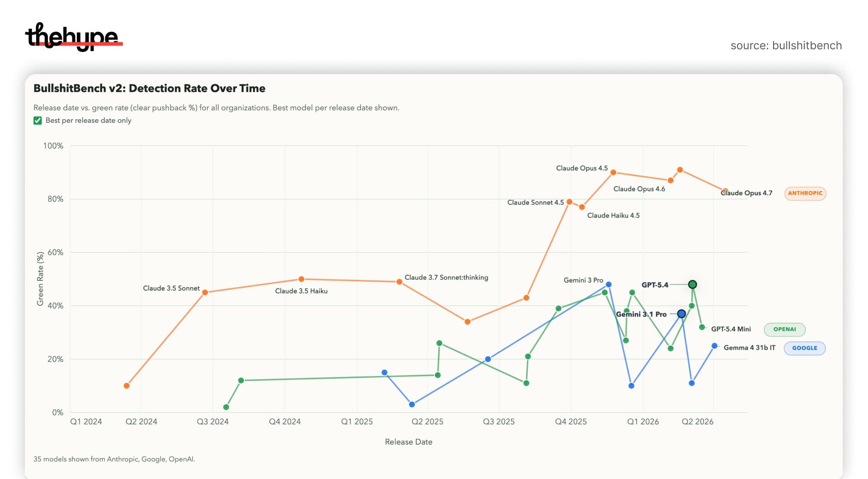868x479 pixels.
Task: Click the 'Release date vs. green rate' subtitle
Action: pyautogui.click(x=216, y=108)
